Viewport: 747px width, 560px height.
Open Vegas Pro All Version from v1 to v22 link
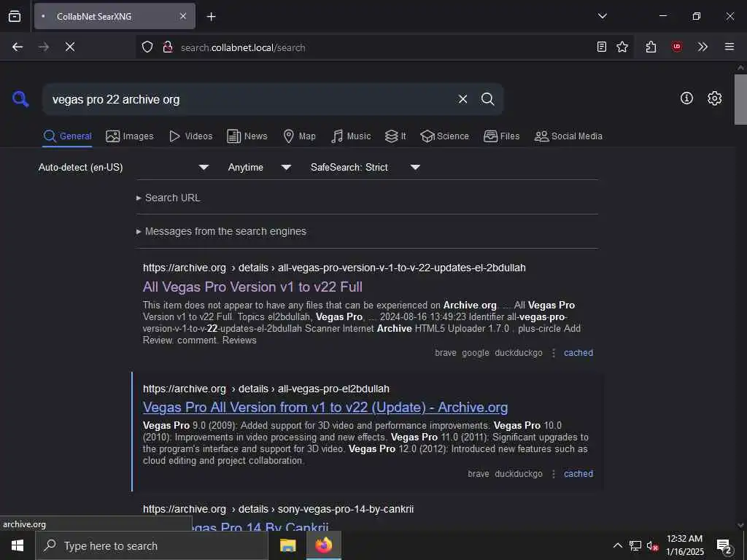click(x=325, y=407)
